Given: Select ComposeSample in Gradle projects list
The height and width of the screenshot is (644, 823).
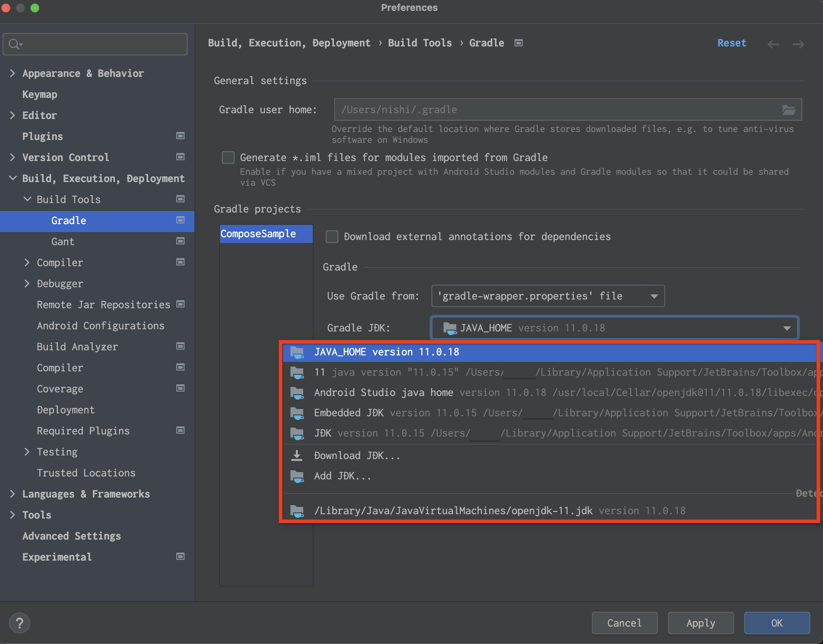Looking at the screenshot, I should point(266,234).
